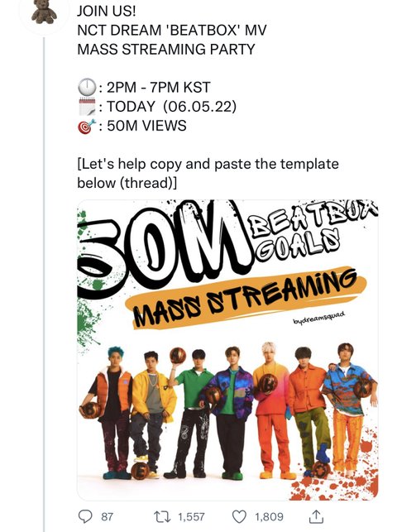View the 1,809 likes count
The height and width of the screenshot is (532, 397).
point(269,517)
